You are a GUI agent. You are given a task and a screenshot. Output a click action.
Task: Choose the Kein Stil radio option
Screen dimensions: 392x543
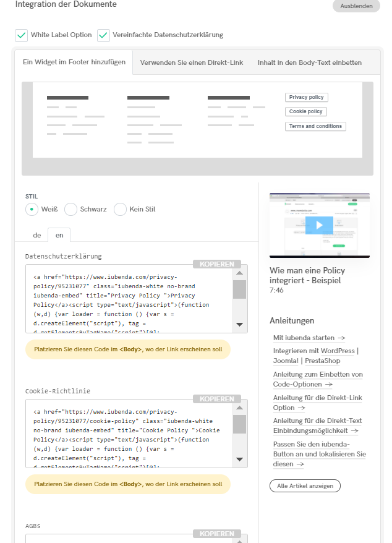[120, 209]
